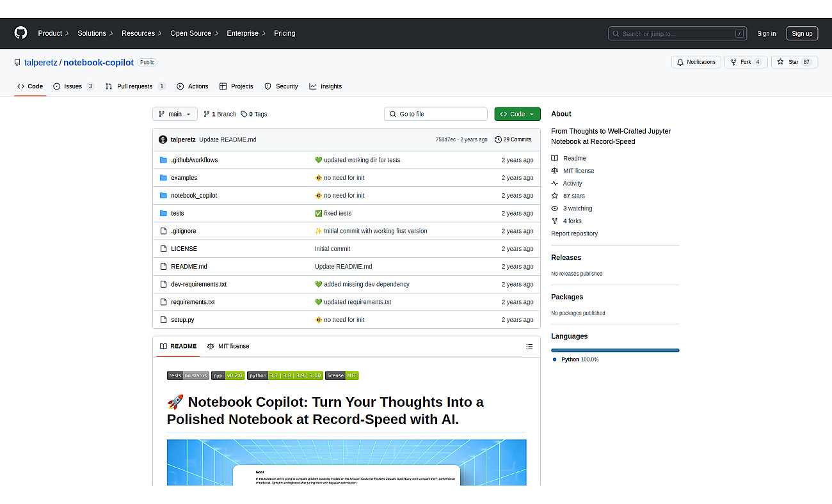Expand the Resources menu
Image resolution: width=832 pixels, height=504 pixels.
pos(141,33)
